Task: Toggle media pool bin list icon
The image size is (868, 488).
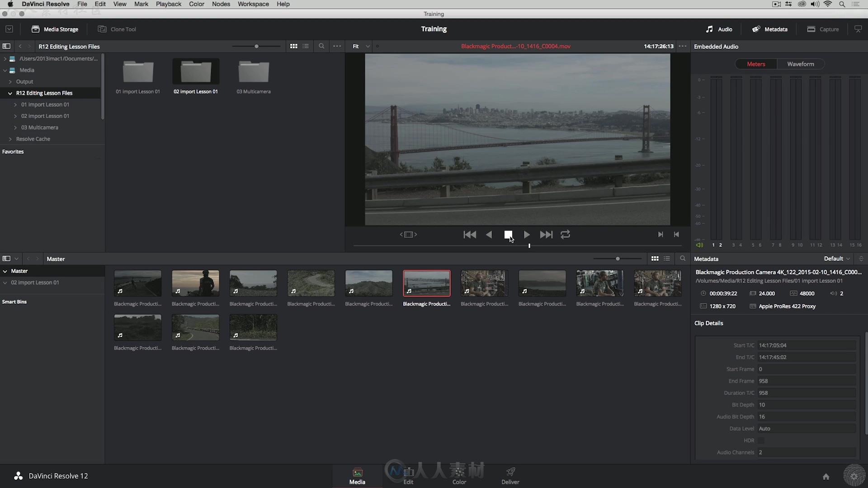Action: pyautogui.click(x=6, y=258)
